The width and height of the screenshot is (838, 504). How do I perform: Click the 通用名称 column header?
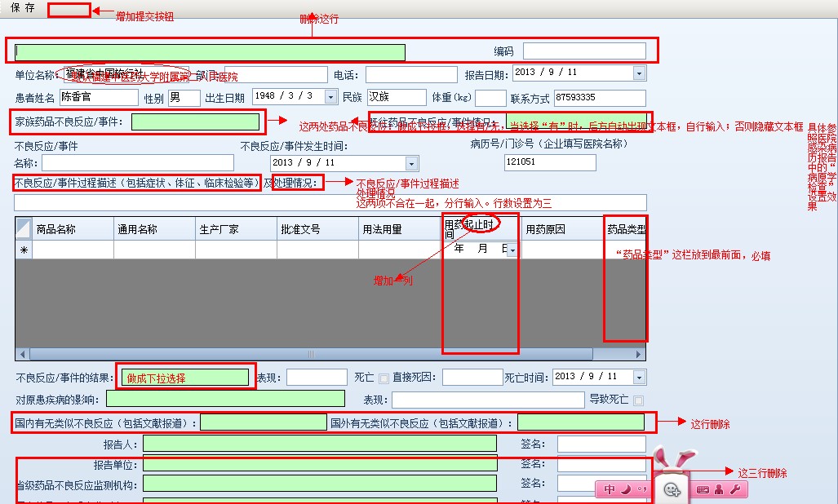[154, 229]
